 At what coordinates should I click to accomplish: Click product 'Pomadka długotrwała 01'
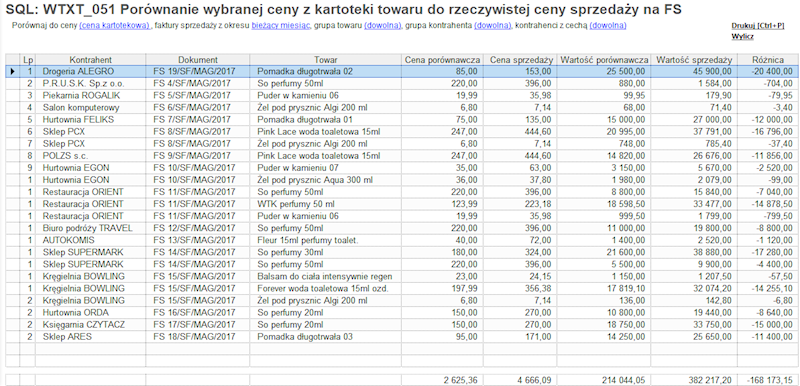click(326, 120)
